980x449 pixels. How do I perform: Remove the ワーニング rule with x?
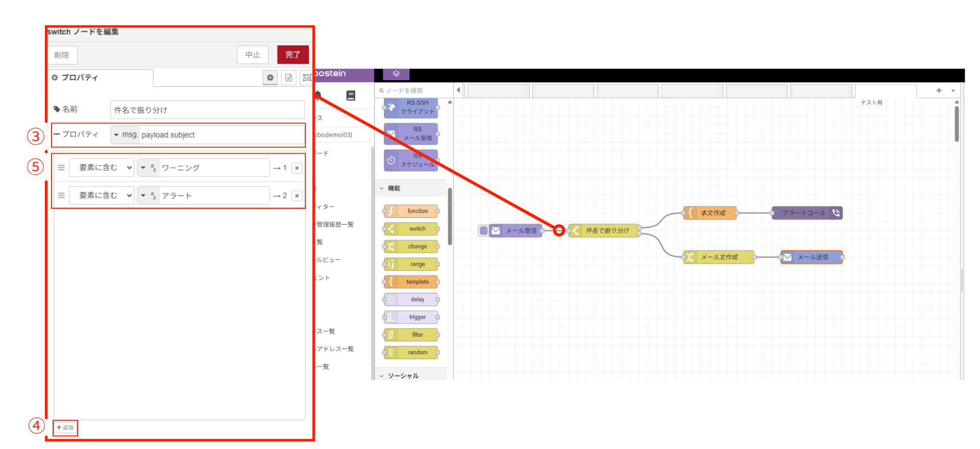(297, 168)
